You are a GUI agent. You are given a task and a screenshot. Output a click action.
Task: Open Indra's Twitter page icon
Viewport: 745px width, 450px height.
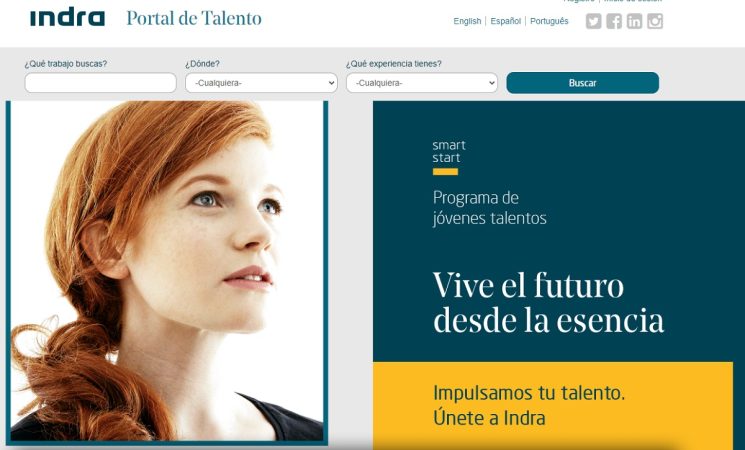593,21
